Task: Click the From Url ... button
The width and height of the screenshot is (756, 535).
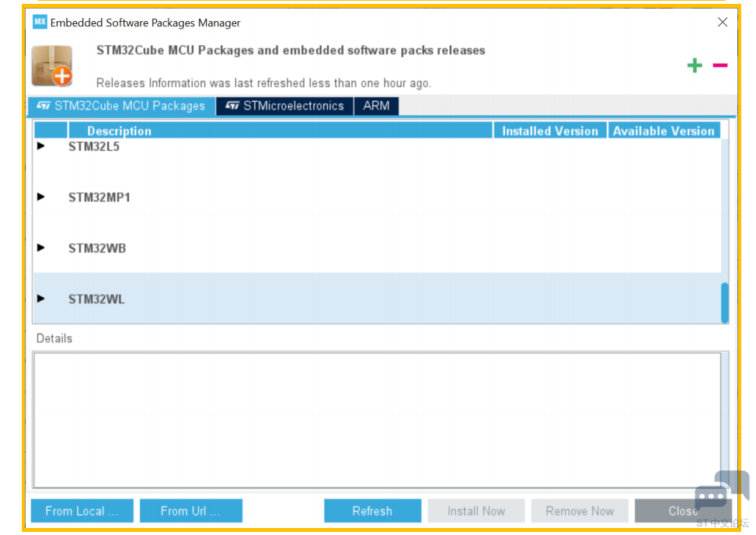Action: [191, 511]
